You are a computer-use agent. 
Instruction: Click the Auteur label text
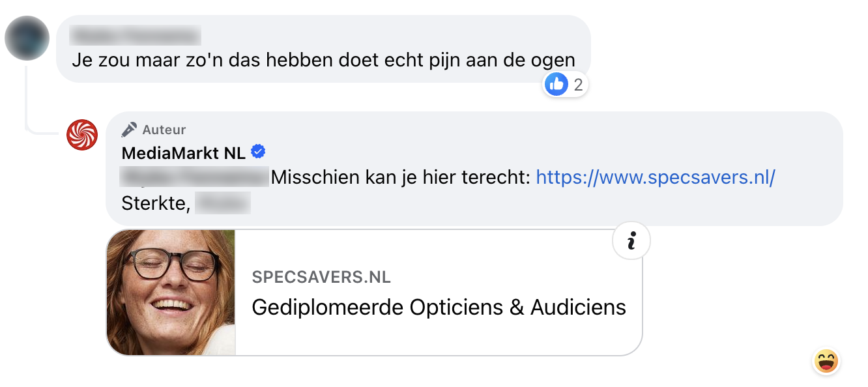[x=164, y=130]
